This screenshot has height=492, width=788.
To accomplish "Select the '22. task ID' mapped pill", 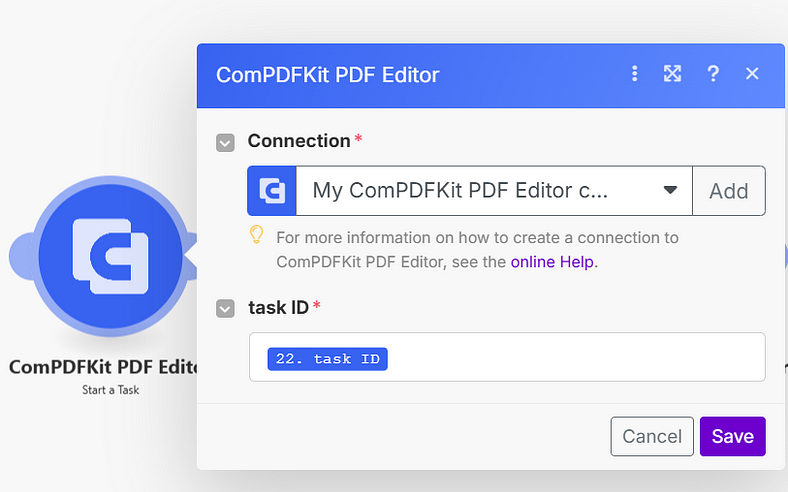I will point(328,359).
